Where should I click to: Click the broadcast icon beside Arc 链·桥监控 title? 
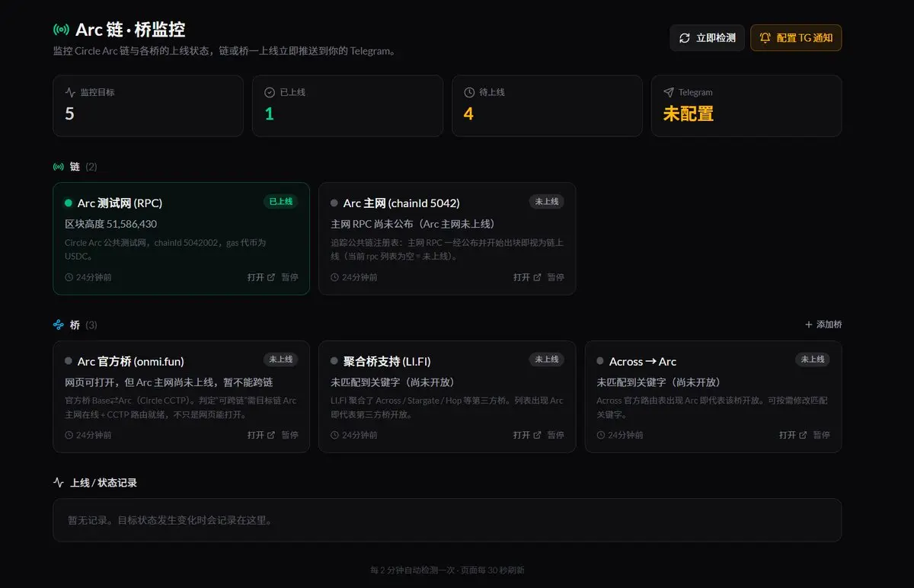point(61,30)
